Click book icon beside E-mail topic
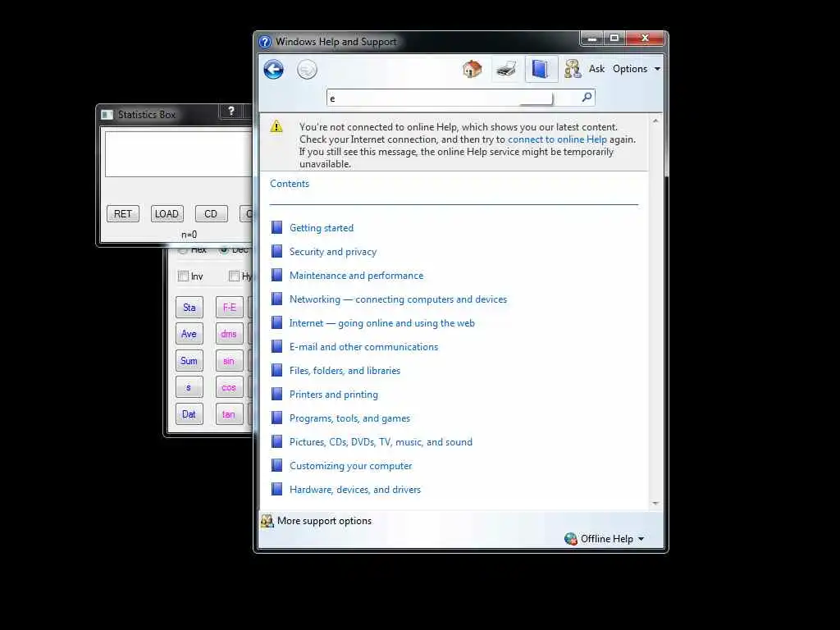This screenshot has height=630, width=840. [x=276, y=347]
